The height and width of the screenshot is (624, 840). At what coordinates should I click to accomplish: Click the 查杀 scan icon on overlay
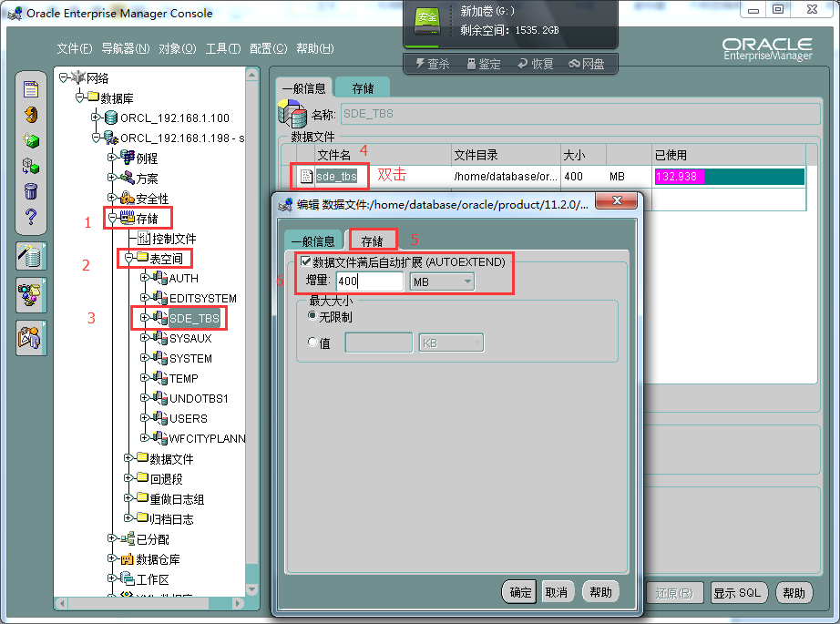click(x=420, y=64)
